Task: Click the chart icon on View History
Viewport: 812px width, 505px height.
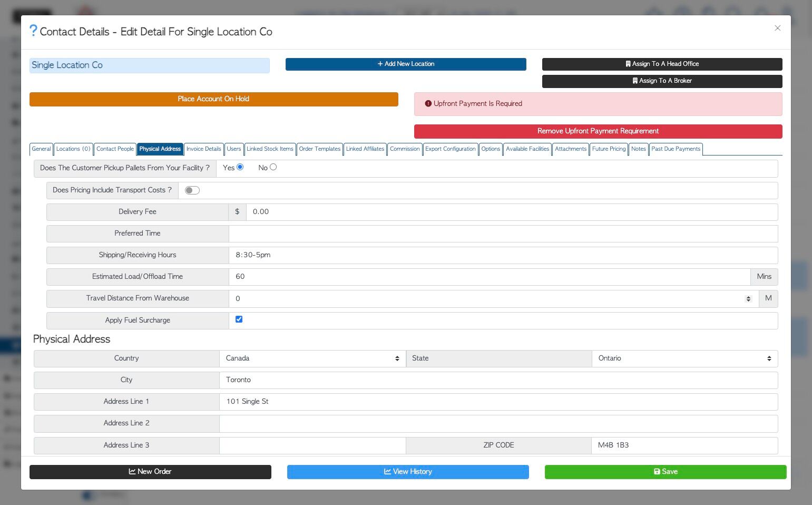Action: coord(387,471)
